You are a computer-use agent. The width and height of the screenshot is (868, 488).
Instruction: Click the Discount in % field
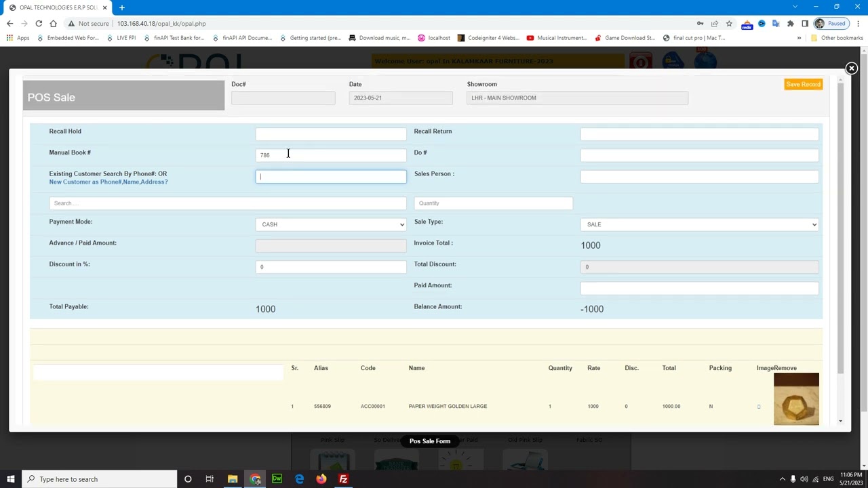[x=331, y=267]
